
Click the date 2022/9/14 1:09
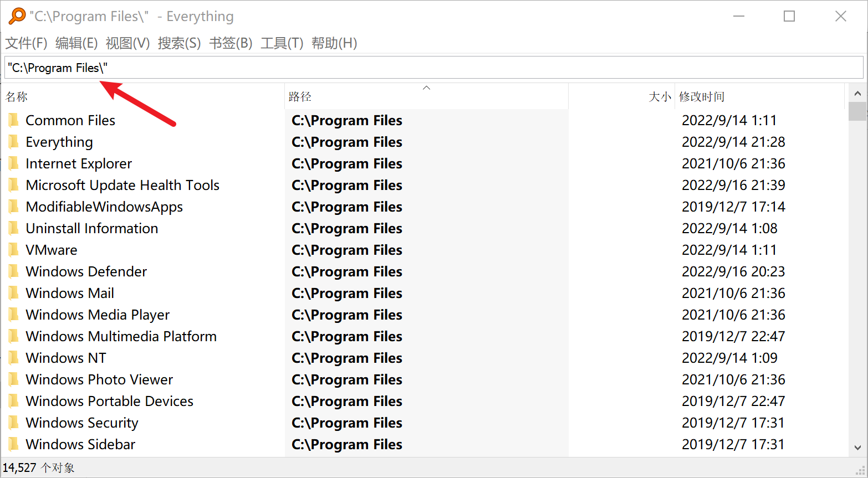click(x=729, y=358)
